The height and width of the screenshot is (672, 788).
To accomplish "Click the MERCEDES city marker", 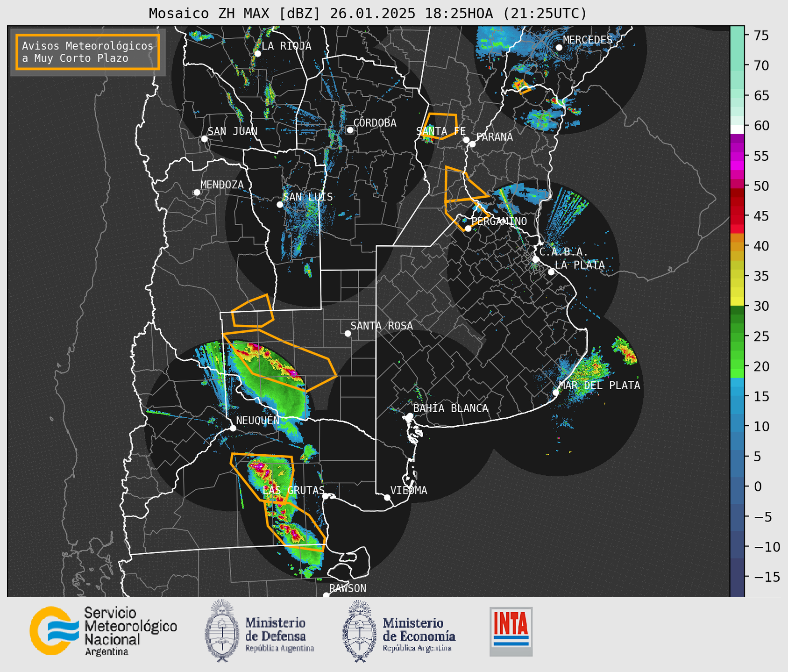I will [x=559, y=48].
